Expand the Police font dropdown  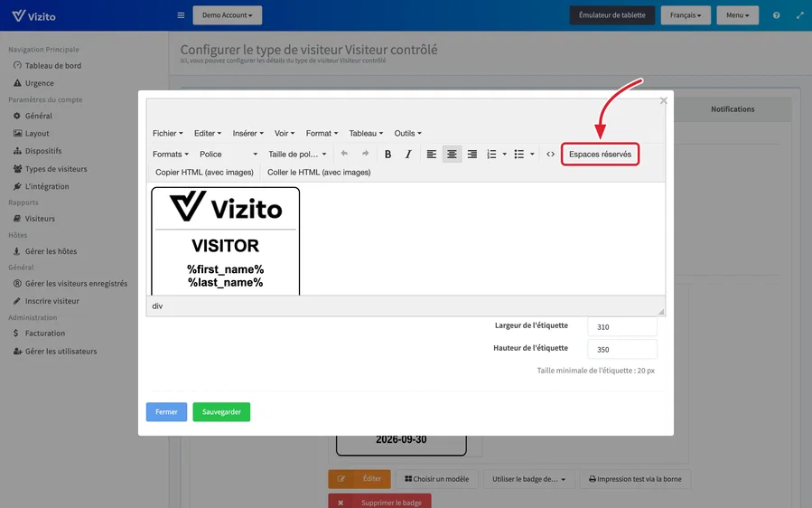(x=229, y=154)
